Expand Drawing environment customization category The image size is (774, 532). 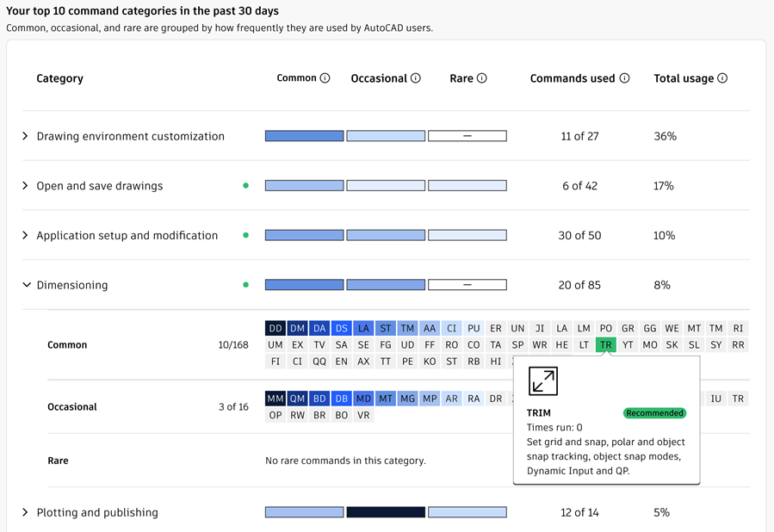pos(25,136)
